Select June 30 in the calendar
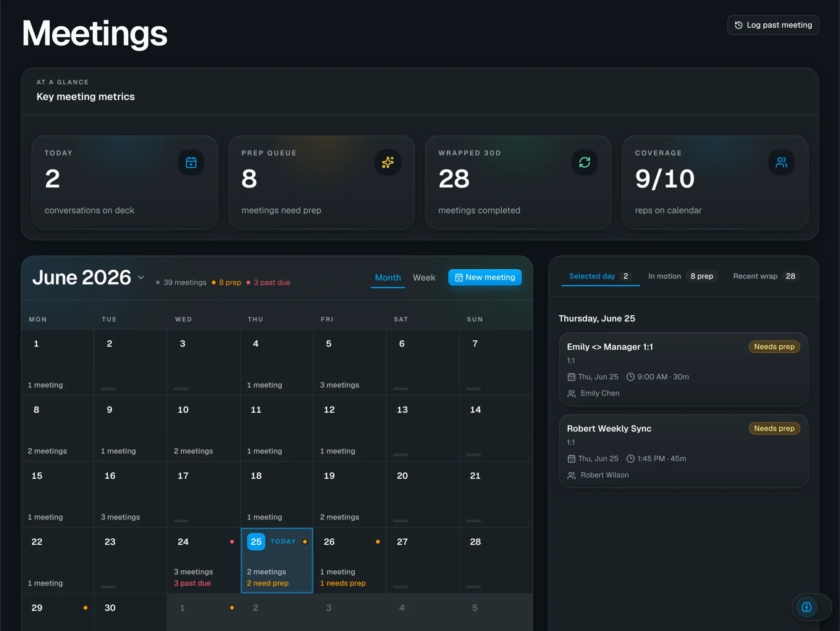 point(130,612)
